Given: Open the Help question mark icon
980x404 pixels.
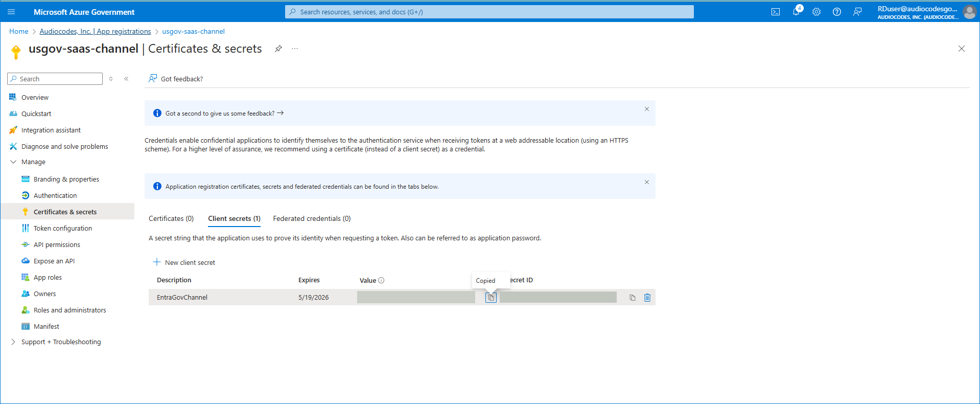Looking at the screenshot, I should tap(837, 12).
